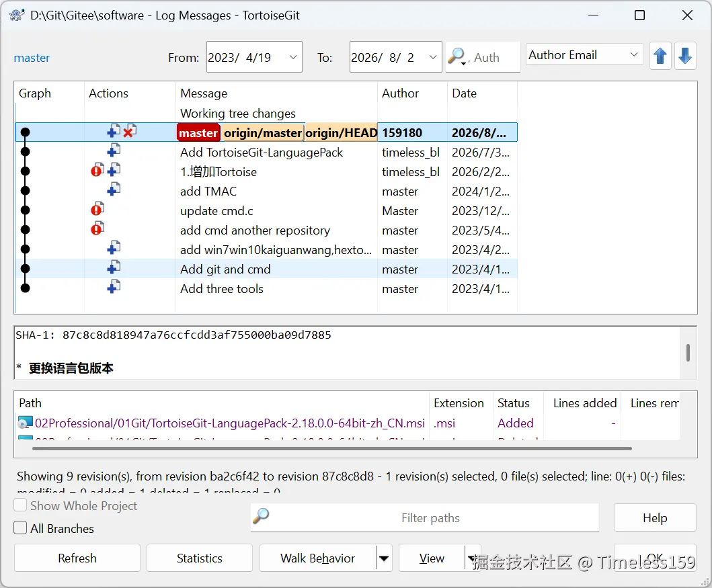Select the update cmd.c commit message
This screenshot has height=588, width=712.
click(216, 210)
